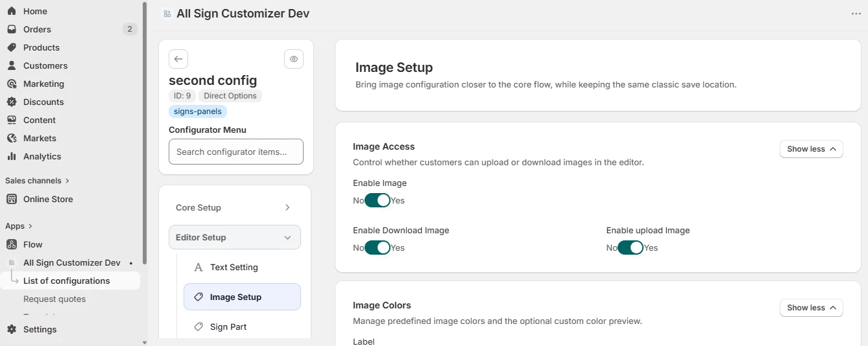Click the Search configurator items field

[x=235, y=152]
